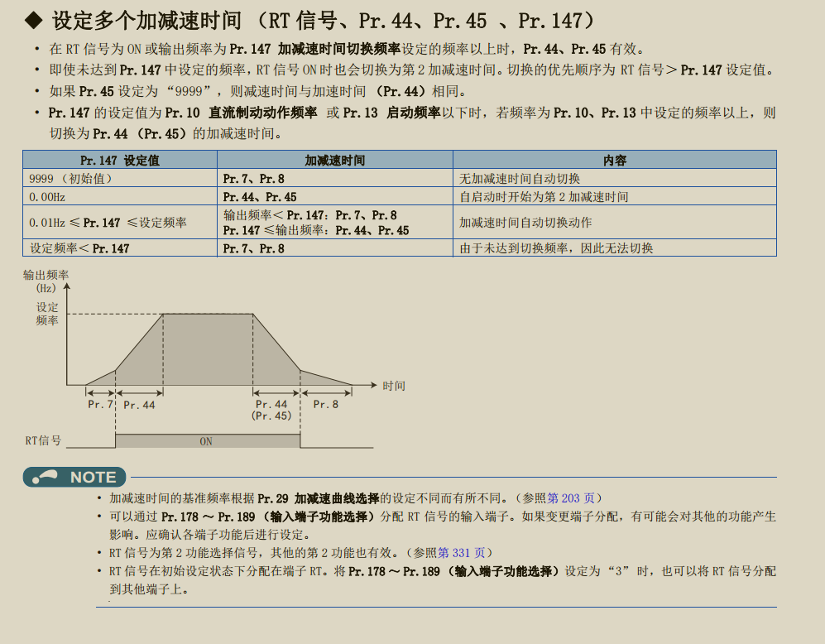This screenshot has width=825, height=644.
Task: Click the Pr. 8 label under the graph
Action: point(325,405)
